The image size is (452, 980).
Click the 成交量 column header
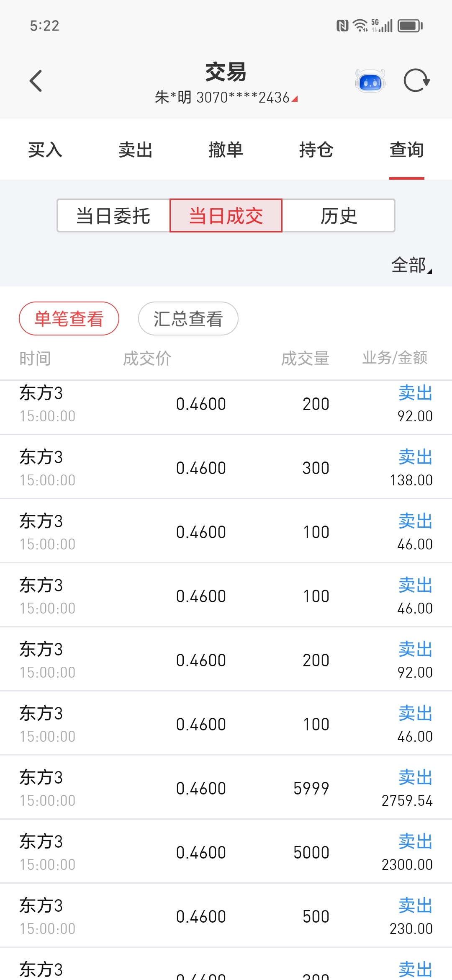pyautogui.click(x=305, y=358)
